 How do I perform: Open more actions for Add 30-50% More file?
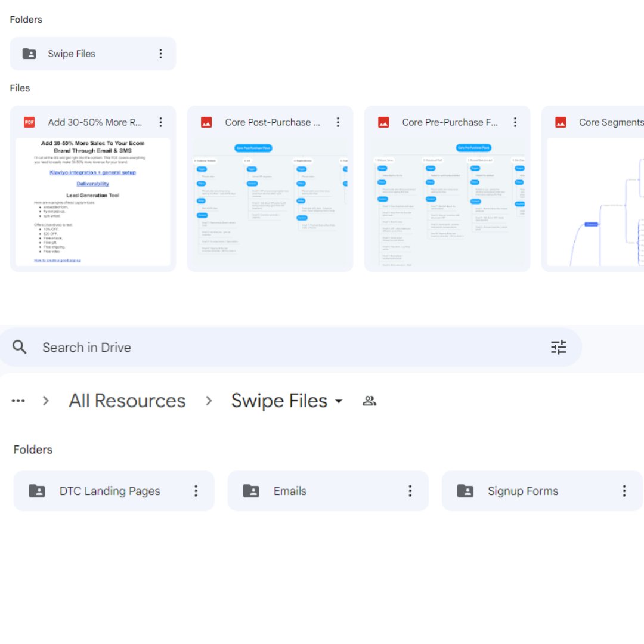point(160,122)
